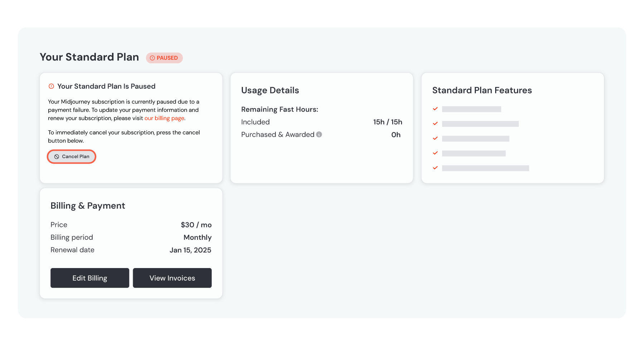
Task: Click the fourth red checkmark in features list
Action: [435, 153]
